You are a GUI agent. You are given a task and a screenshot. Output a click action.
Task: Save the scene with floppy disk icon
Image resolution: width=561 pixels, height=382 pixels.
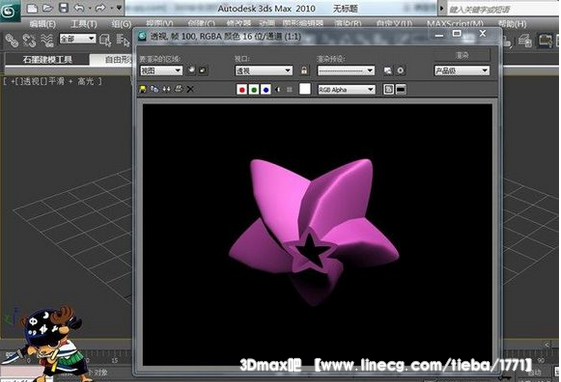(x=63, y=8)
